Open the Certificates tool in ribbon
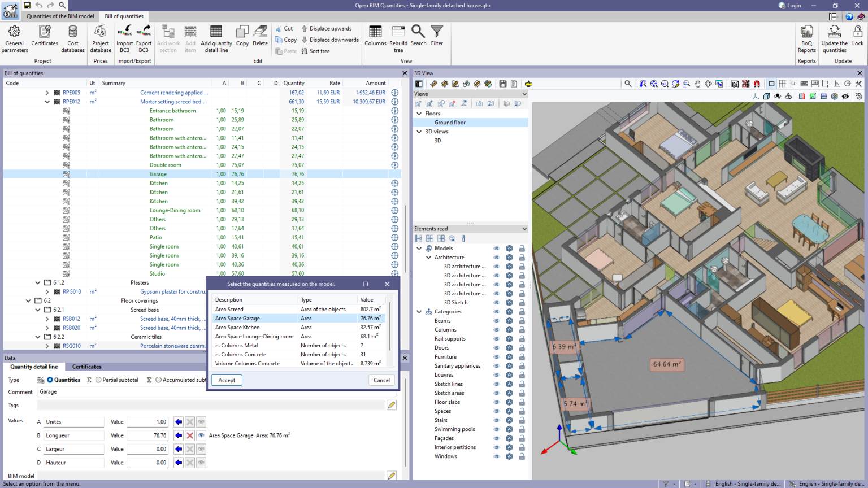This screenshot has width=868, height=488. (x=44, y=36)
